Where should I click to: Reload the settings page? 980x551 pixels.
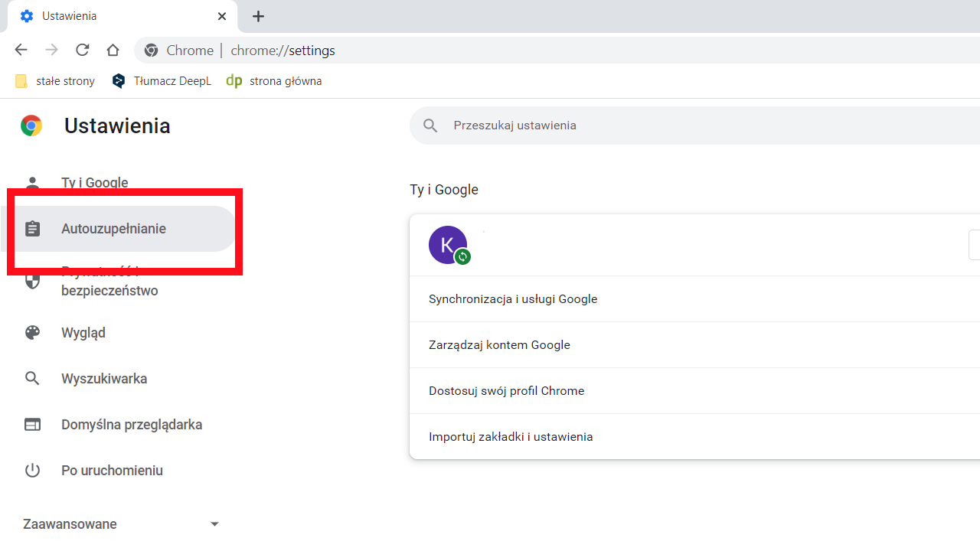click(x=82, y=50)
